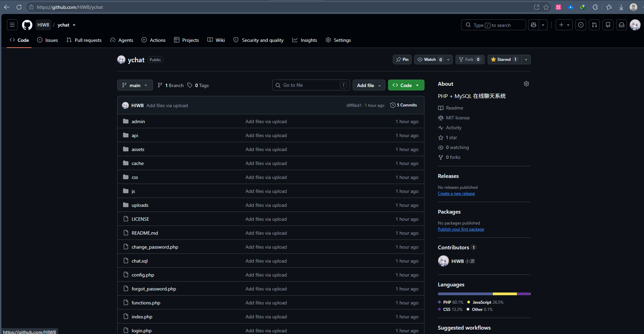The width and height of the screenshot is (644, 334).
Task: Open the notifications inbox icon
Action: click(x=622, y=25)
